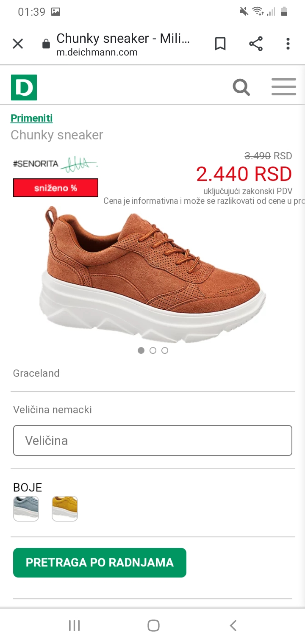The width and height of the screenshot is (305, 644).
Task: Tap Android back navigation arrow
Action: [233, 625]
